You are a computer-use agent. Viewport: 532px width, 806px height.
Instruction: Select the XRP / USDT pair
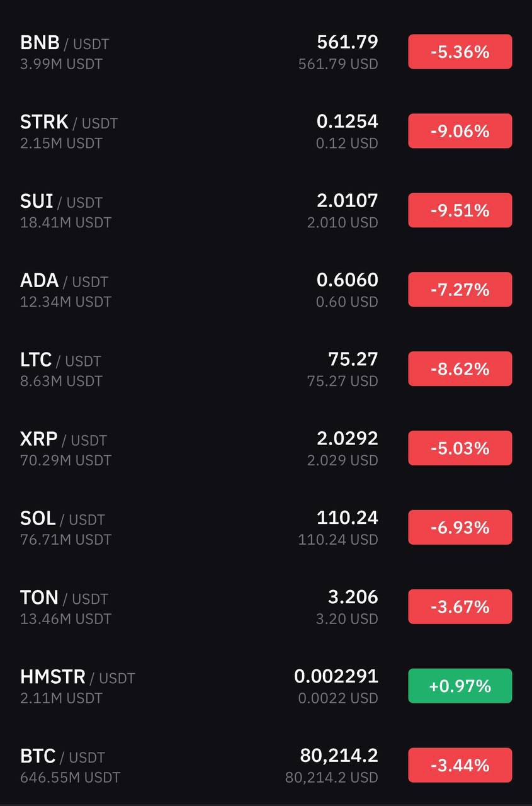tap(266, 449)
